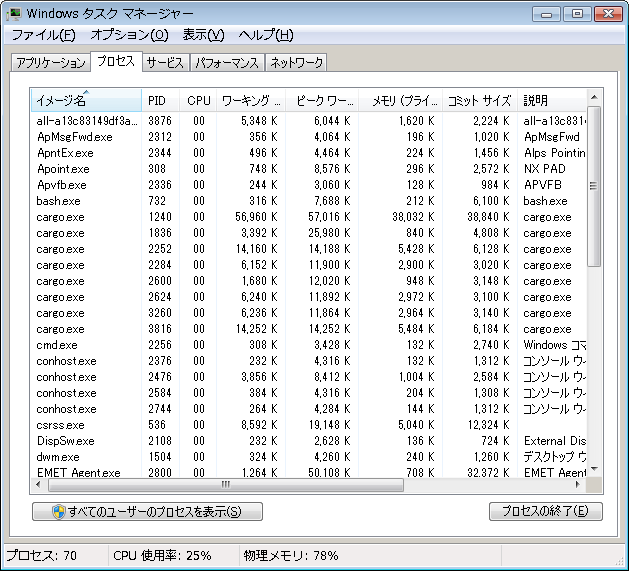Image resolution: width=629 pixels, height=571 pixels.
Task: Select conhost.exe with PID 2476
Action: [x=309, y=377]
